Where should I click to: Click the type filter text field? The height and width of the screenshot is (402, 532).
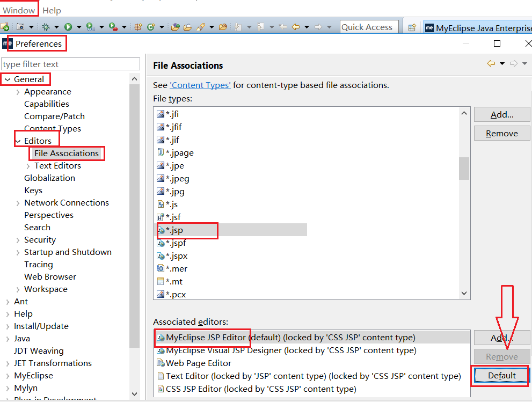(x=70, y=64)
